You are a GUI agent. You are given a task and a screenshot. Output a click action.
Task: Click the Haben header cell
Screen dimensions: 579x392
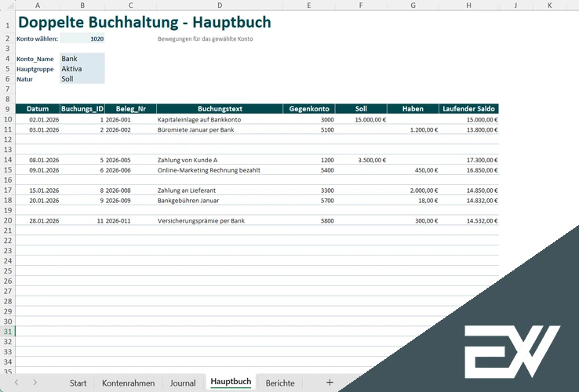tap(413, 109)
